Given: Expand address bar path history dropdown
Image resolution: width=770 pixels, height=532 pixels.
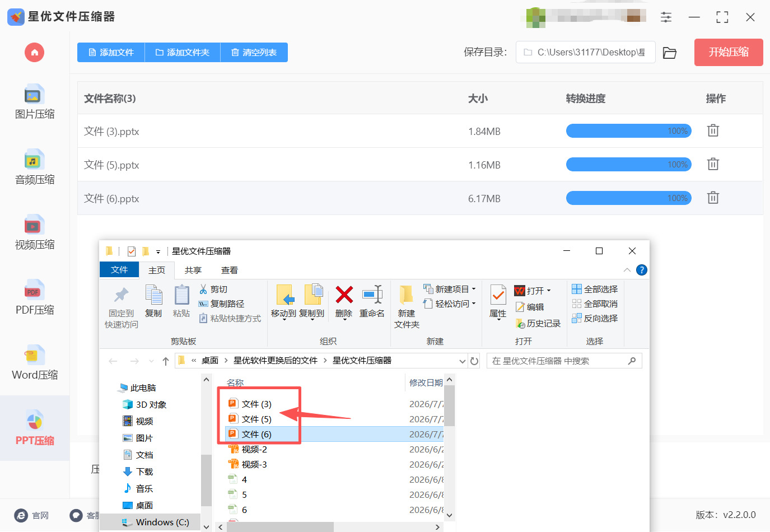Looking at the screenshot, I should (463, 361).
